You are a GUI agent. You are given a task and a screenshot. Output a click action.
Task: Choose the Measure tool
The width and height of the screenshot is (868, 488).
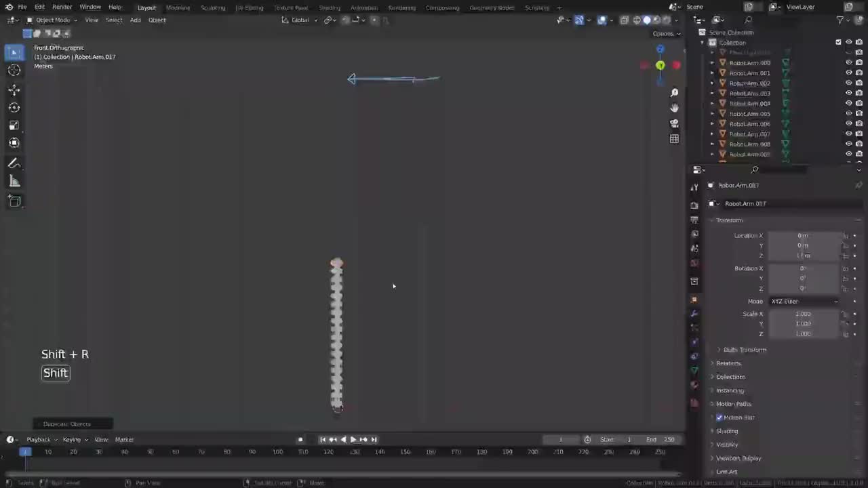tap(14, 181)
